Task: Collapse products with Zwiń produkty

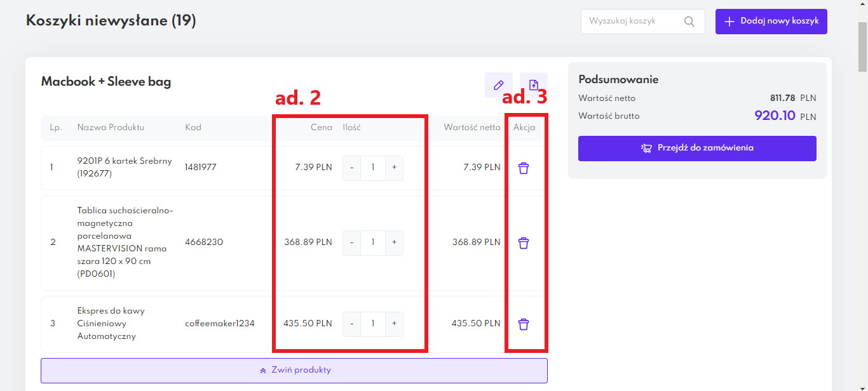Action: click(x=294, y=371)
